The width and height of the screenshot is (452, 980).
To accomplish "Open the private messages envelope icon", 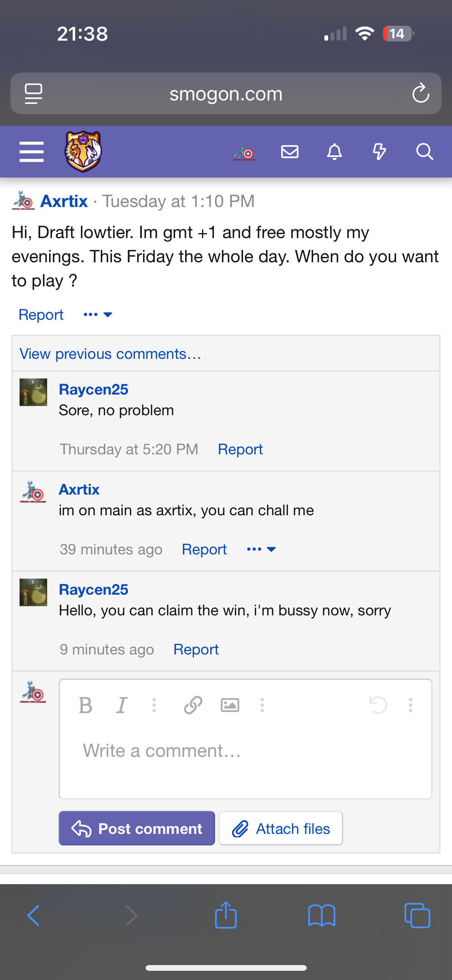I will click(x=289, y=152).
